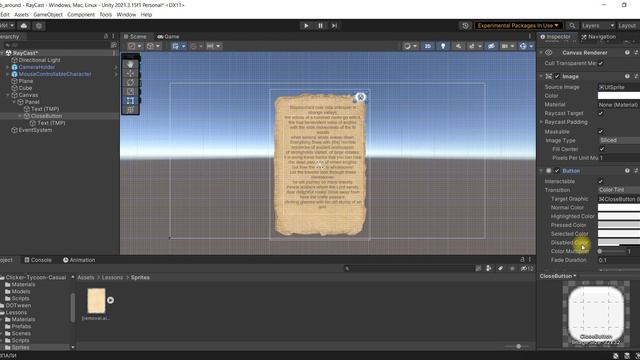The image size is (640, 360).
Task: Select the combined Transform tool
Action: click(x=130, y=109)
